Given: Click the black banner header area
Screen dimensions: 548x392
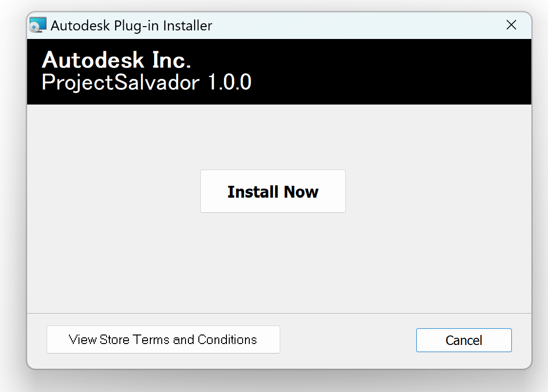Looking at the screenshot, I should 280,71.
